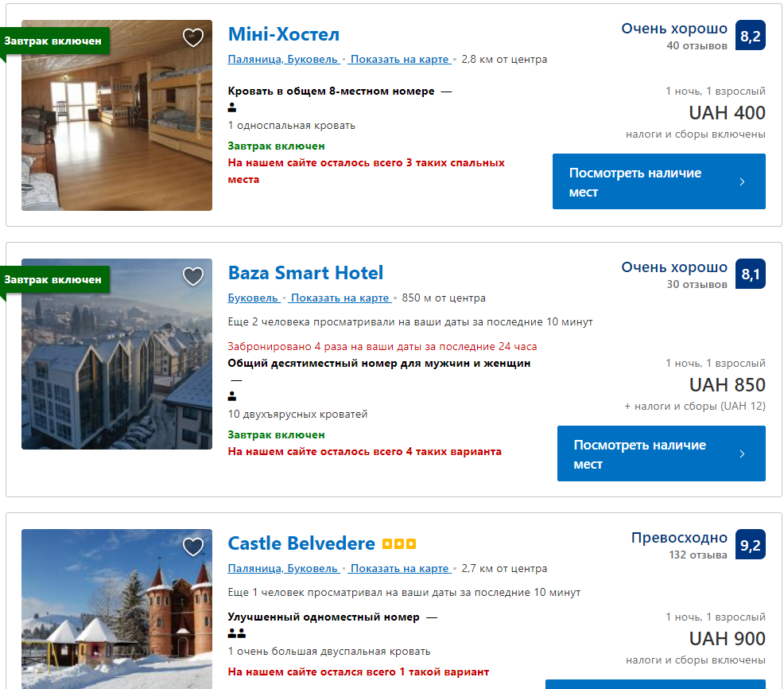The height and width of the screenshot is (689, 784).
Task: Save Міні-Хостел to wishlist with heart
Action: point(193,37)
